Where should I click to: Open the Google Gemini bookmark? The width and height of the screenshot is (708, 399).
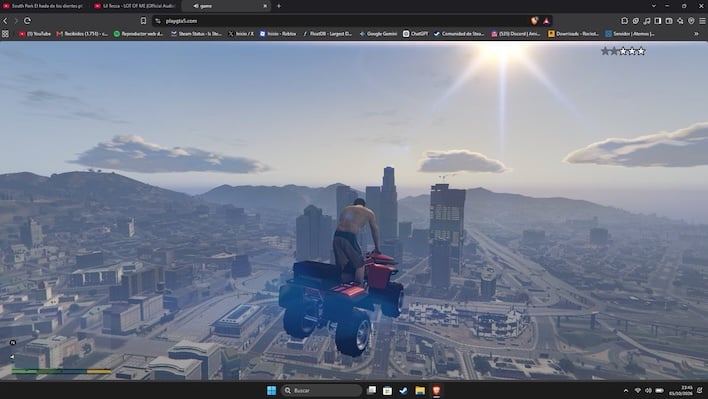pos(378,34)
